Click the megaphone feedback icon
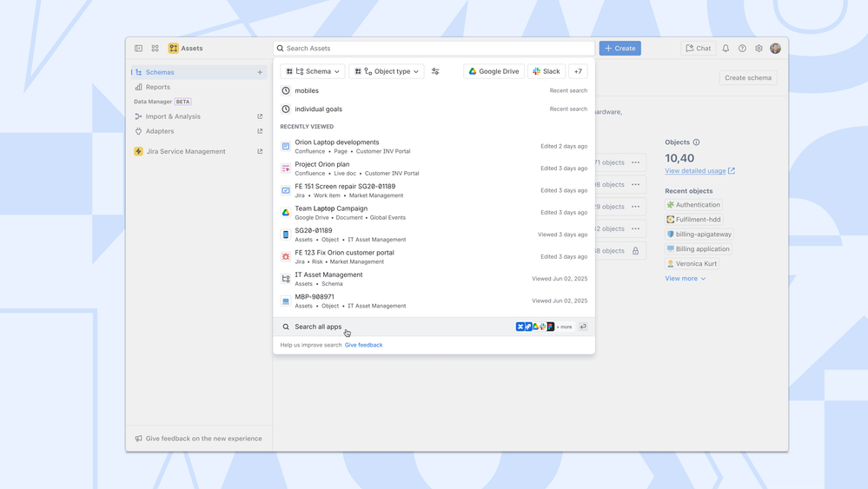This screenshot has width=868, height=489. [x=138, y=439]
